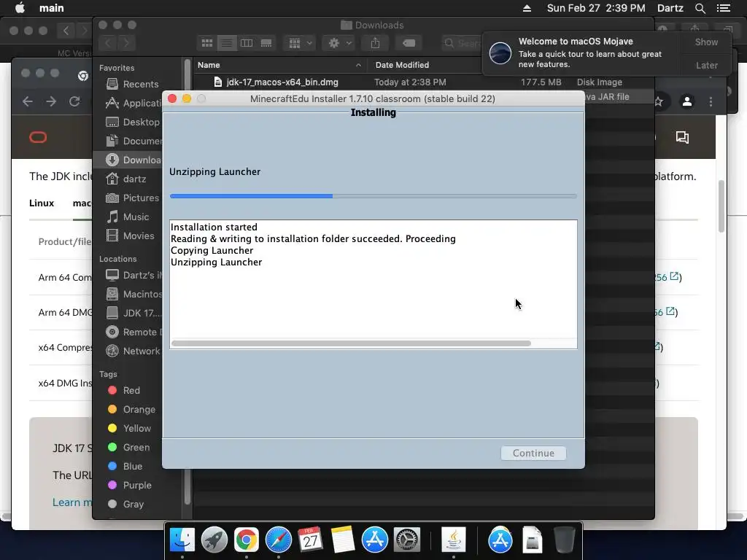Select Remote Disc under Locations
The height and width of the screenshot is (560, 747).
[133, 332]
